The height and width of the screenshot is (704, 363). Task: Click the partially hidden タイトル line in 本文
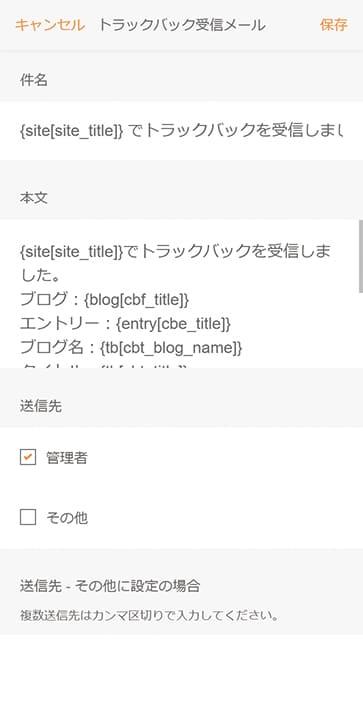[x=103, y=366]
